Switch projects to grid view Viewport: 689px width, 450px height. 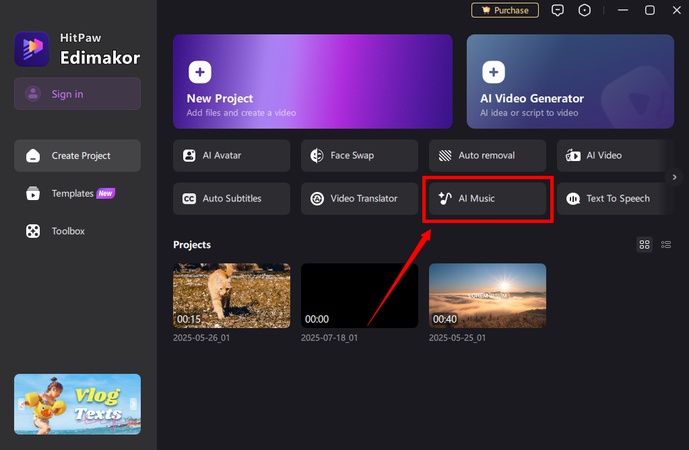645,244
